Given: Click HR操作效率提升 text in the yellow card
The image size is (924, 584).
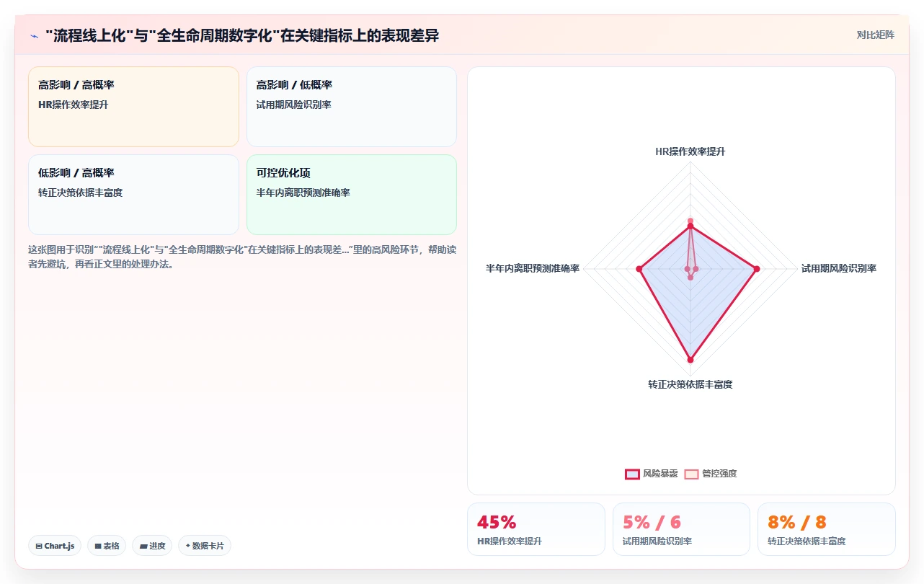Looking at the screenshot, I should (74, 105).
